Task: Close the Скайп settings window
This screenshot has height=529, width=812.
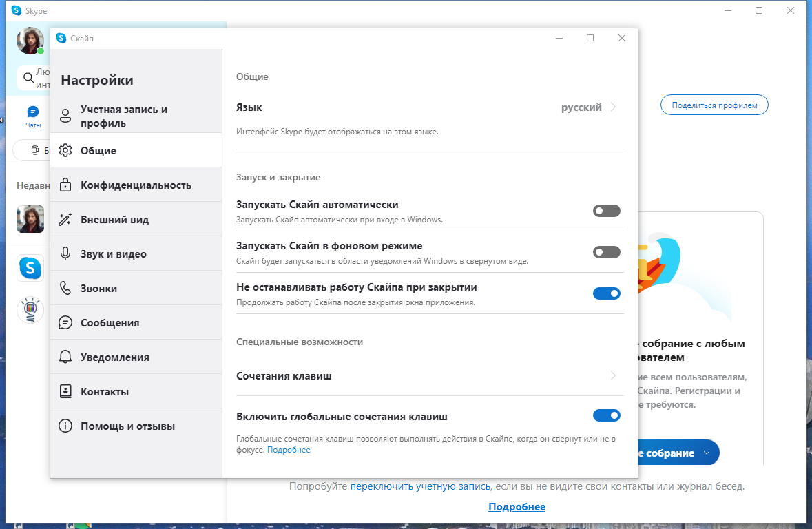Action: (622, 38)
